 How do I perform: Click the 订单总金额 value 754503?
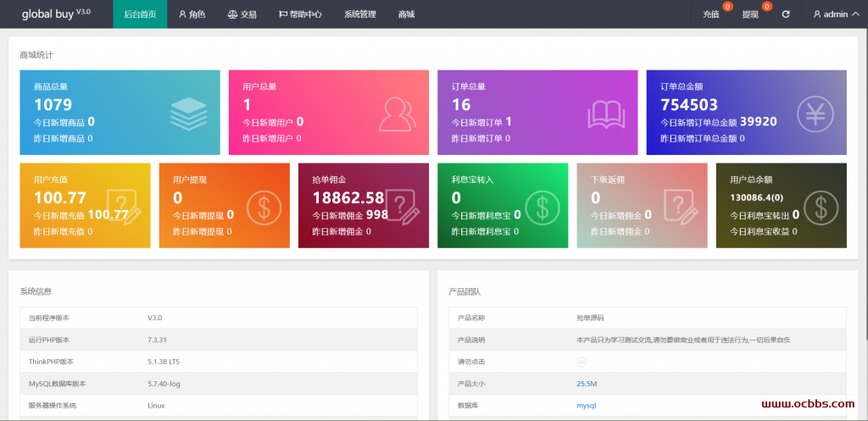[x=689, y=104]
